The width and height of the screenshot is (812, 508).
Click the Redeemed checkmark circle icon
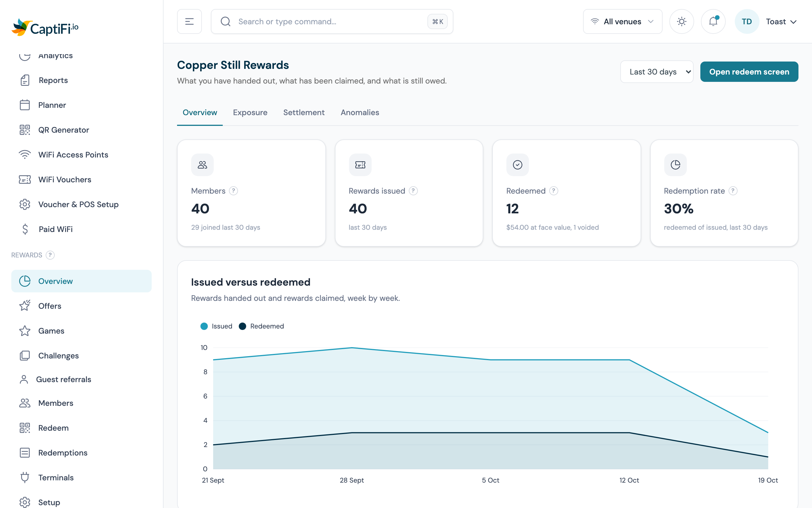point(517,165)
